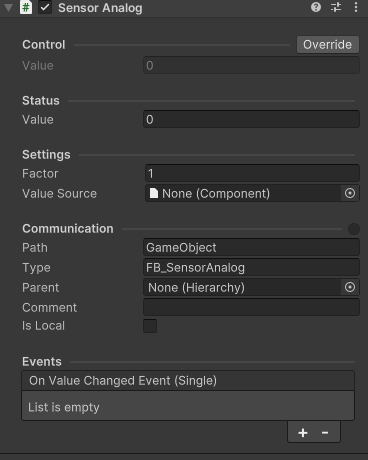Click the Status section header
368x460 pixels.
41,101
